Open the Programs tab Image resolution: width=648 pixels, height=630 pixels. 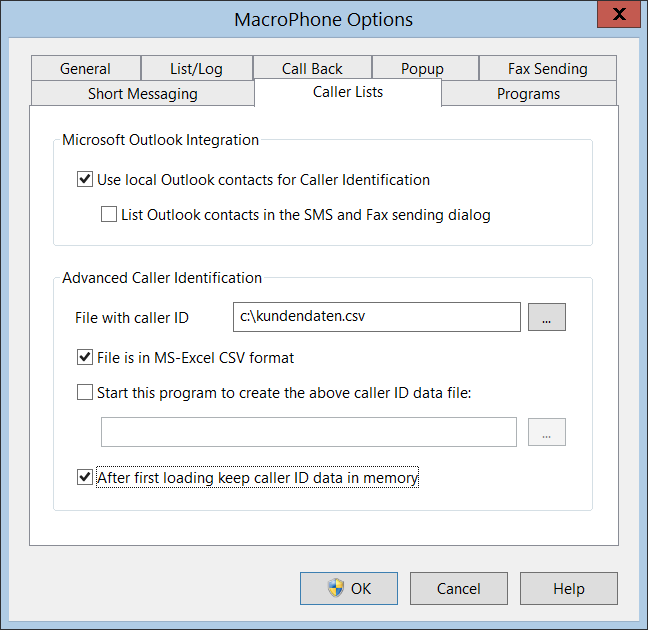[x=528, y=94]
